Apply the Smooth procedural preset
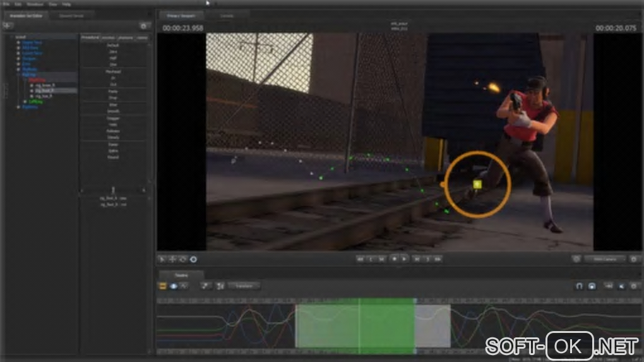Viewport: 644px width, 362px height. point(113,111)
